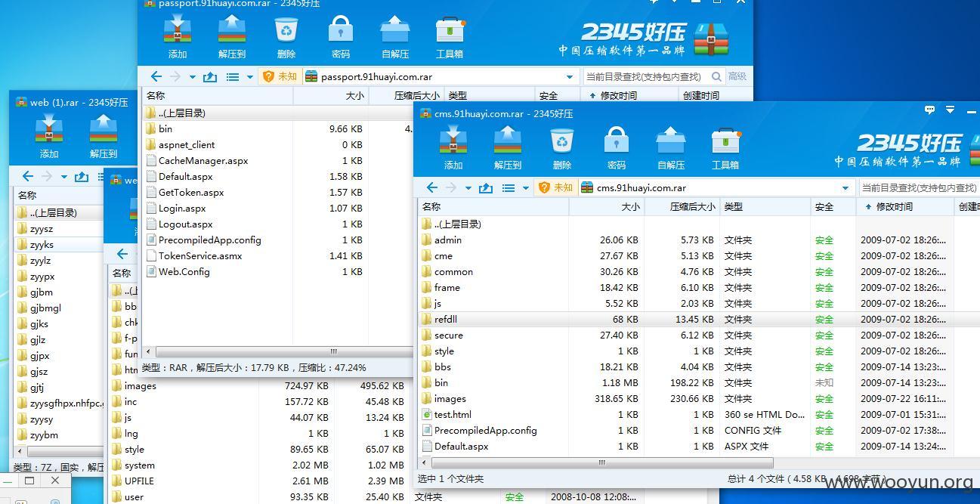The height and width of the screenshot is (504, 980).
Task: Click search field in cms window
Action: point(920,187)
